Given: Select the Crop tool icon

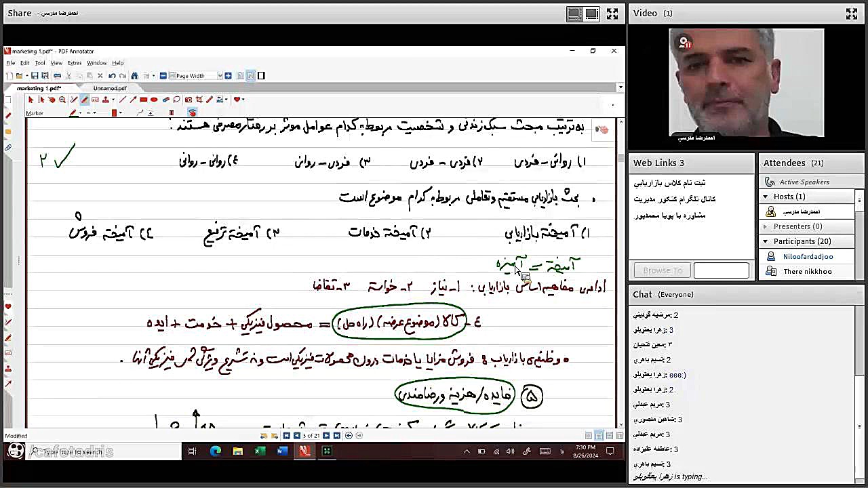Looking at the screenshot, I should pyautogui.click(x=199, y=100).
